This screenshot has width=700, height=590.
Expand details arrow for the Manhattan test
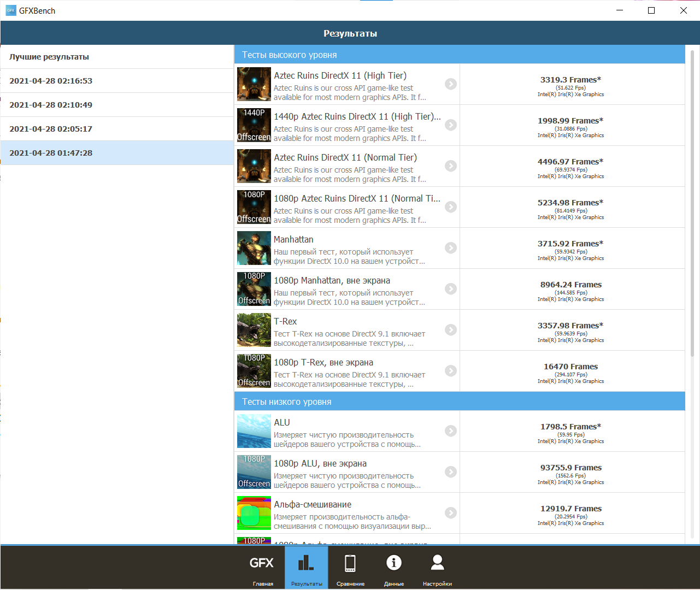[451, 248]
